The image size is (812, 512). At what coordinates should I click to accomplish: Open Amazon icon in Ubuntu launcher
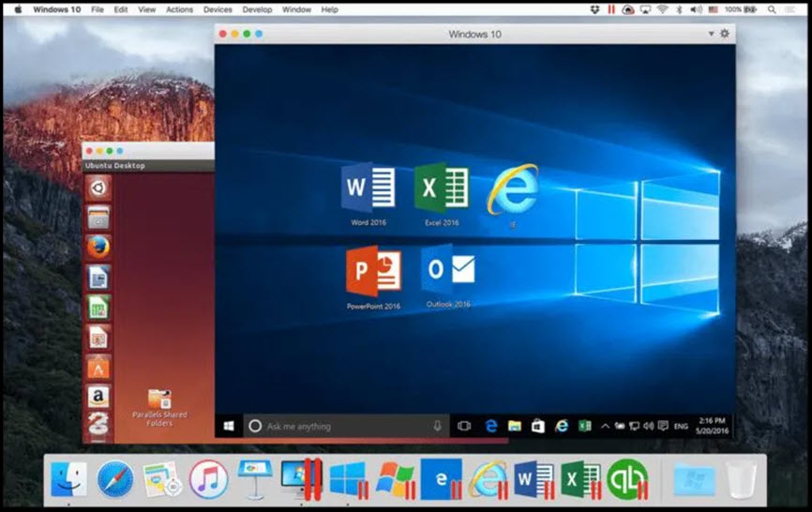(98, 397)
